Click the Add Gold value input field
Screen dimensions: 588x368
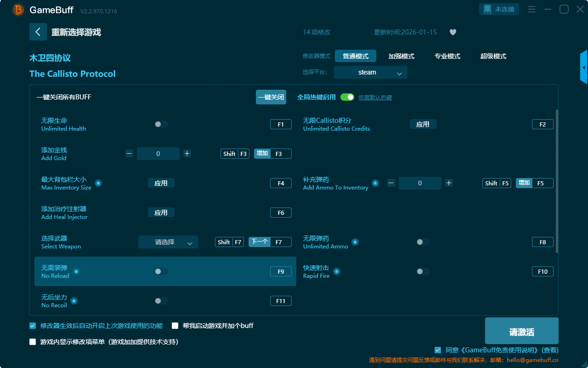(158, 154)
